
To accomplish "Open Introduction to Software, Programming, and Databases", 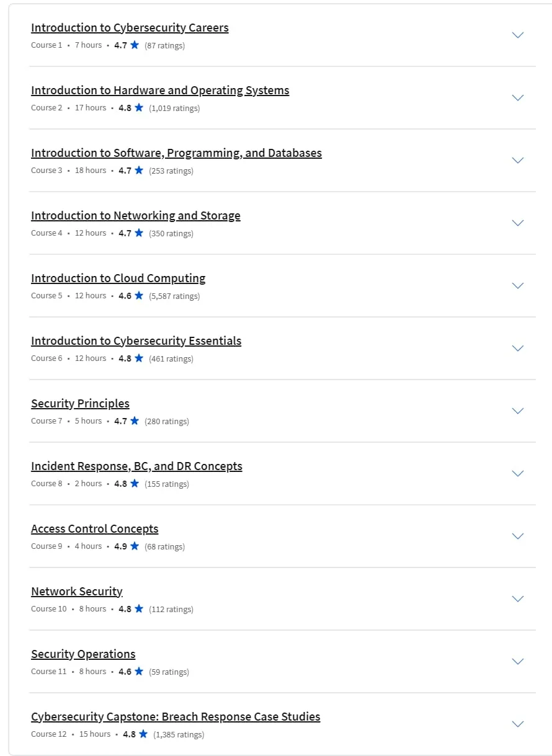I will click(x=176, y=153).
